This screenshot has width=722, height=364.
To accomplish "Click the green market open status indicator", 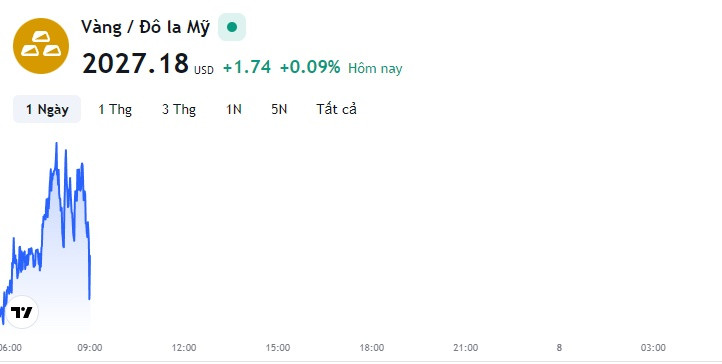I will pyautogui.click(x=232, y=27).
